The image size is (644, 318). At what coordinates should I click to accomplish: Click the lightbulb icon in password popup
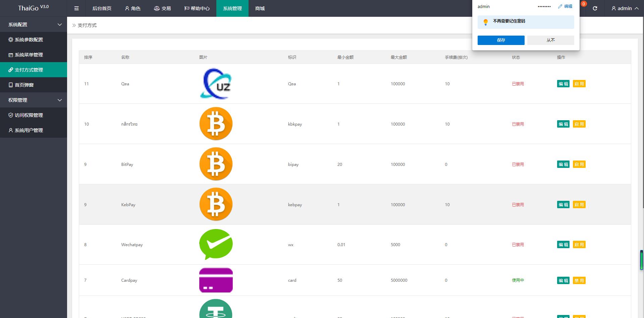point(485,22)
